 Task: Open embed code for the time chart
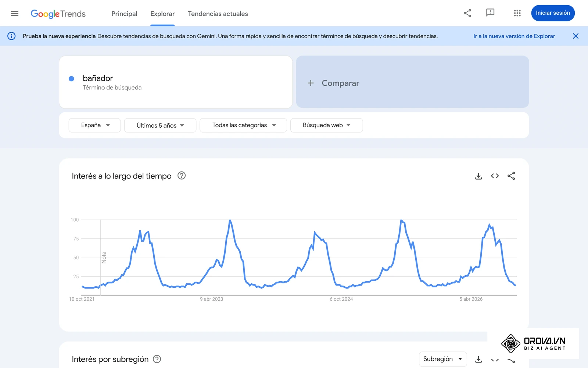coord(495,176)
